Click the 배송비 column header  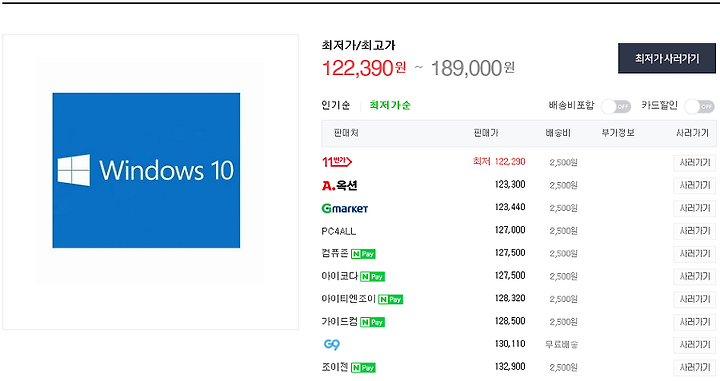(x=558, y=133)
